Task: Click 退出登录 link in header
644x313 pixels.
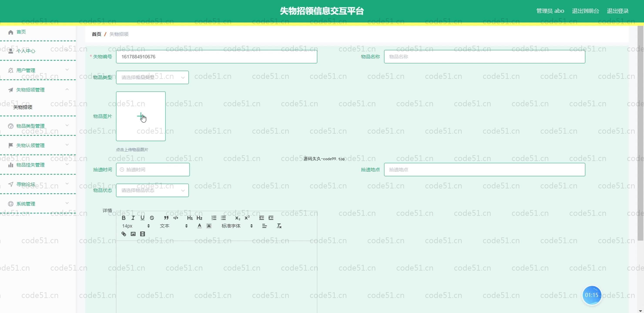Action: (617, 11)
